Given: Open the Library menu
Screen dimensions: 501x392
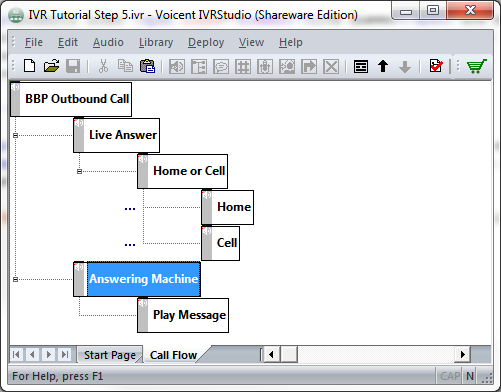Looking at the screenshot, I should coord(156,42).
